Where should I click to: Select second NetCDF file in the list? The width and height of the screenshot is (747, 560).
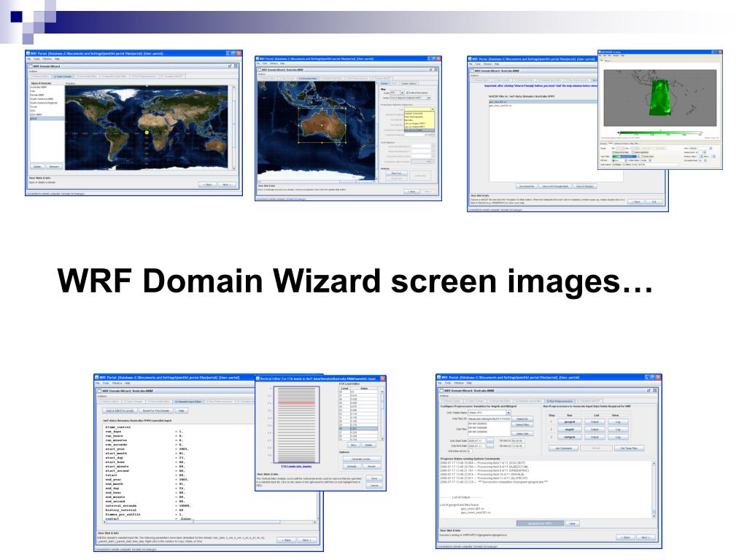(543, 106)
